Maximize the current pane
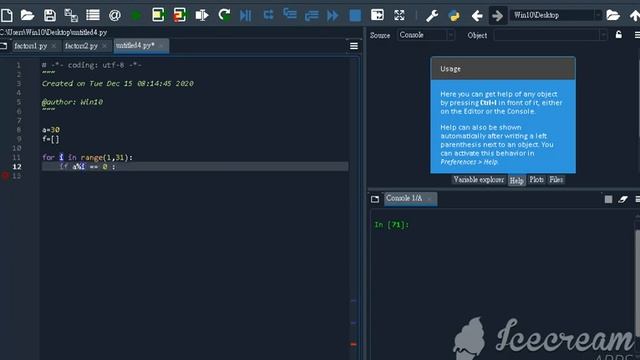 point(377,15)
